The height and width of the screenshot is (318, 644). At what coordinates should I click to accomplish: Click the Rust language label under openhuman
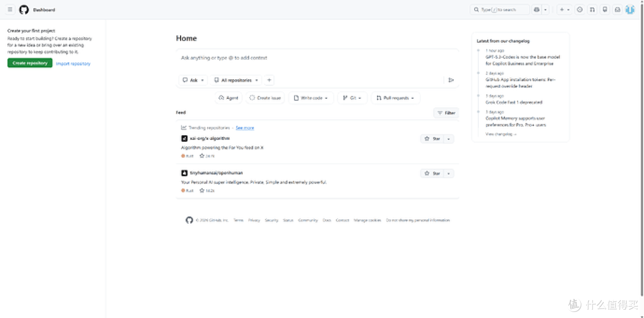[188, 191]
